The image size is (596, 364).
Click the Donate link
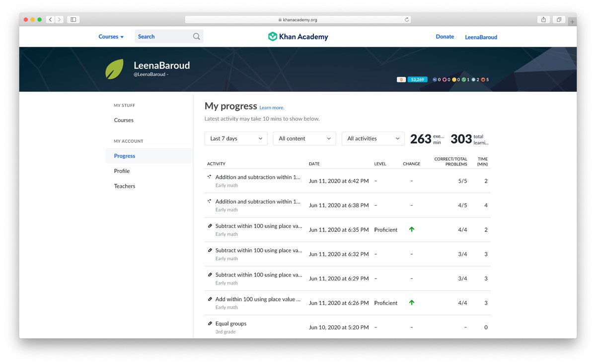[x=445, y=37]
